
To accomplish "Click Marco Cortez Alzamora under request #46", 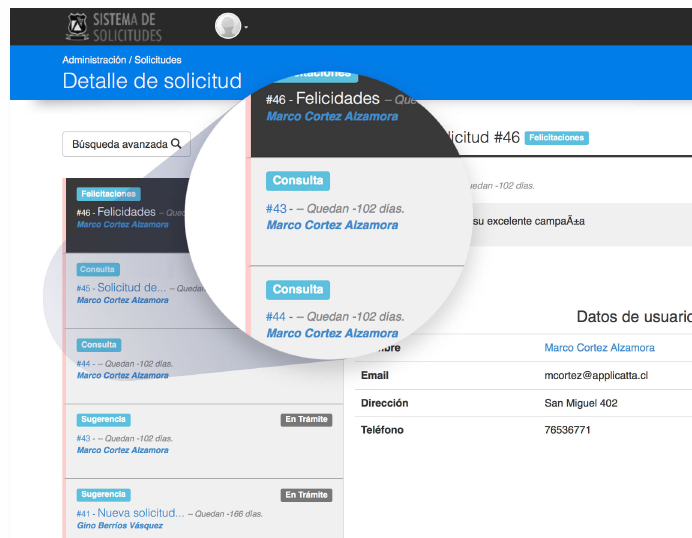I will (x=123, y=224).
